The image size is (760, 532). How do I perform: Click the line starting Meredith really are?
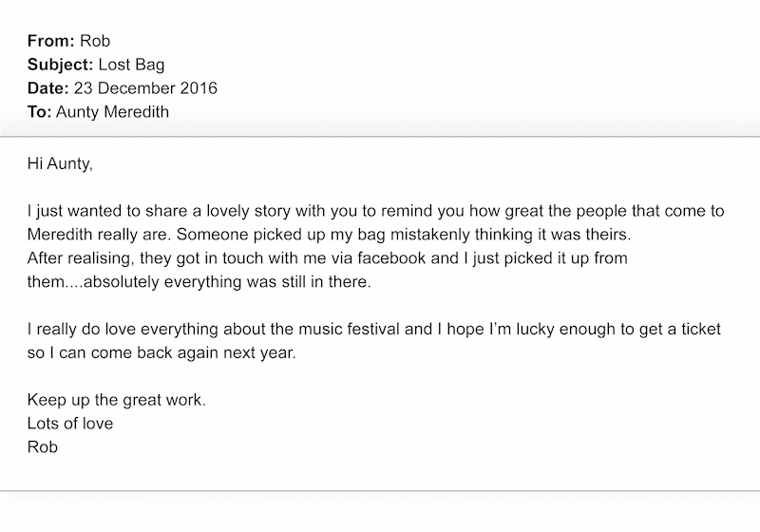(x=329, y=235)
